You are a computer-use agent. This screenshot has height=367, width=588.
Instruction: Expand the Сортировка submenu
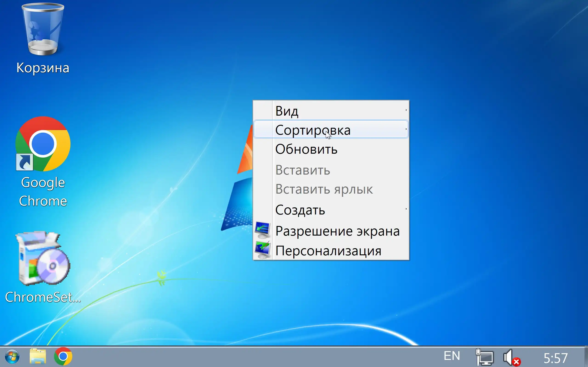(x=313, y=130)
